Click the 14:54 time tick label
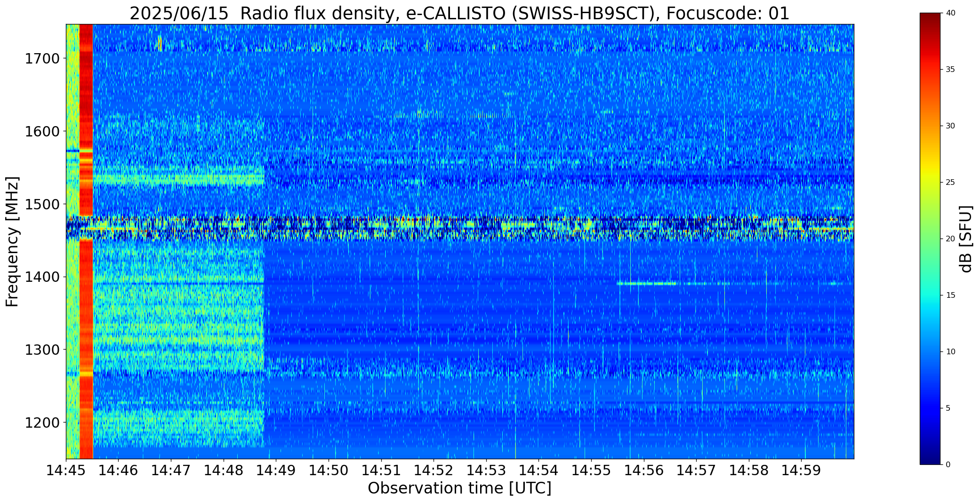980x502 pixels. click(x=539, y=470)
